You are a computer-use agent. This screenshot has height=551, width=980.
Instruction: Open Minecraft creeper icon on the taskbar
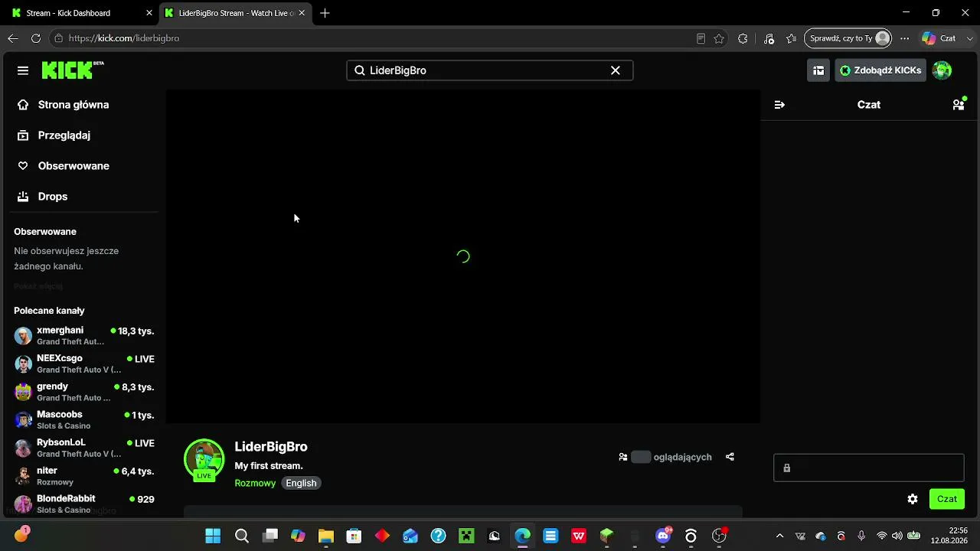tap(466, 536)
